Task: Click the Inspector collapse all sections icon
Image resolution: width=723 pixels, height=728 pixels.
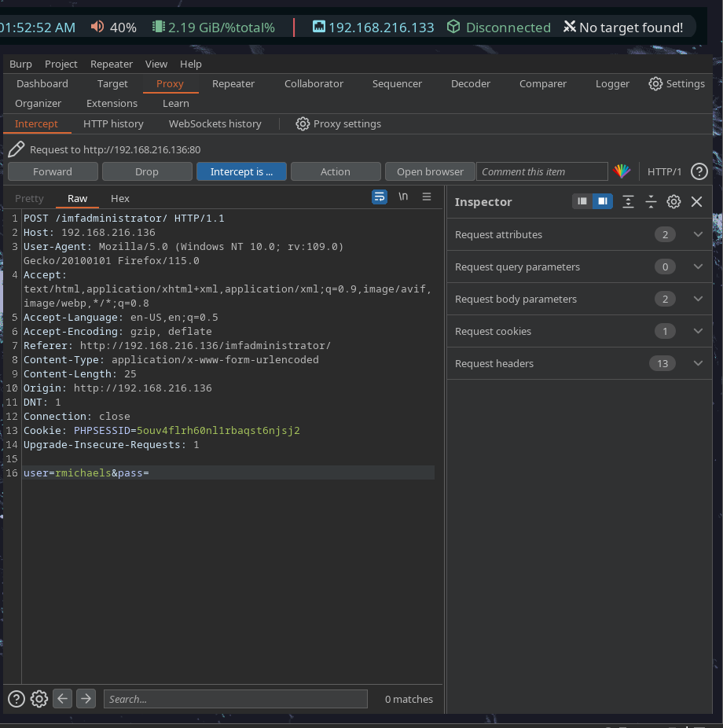Action: (651, 201)
